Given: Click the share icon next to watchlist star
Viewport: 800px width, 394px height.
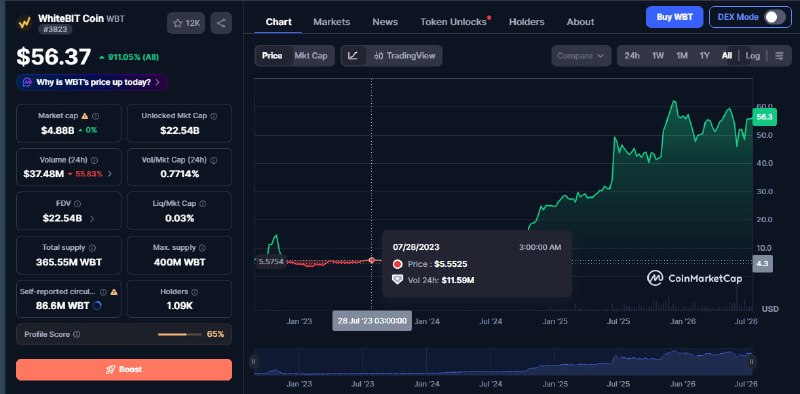Looking at the screenshot, I should click(221, 23).
